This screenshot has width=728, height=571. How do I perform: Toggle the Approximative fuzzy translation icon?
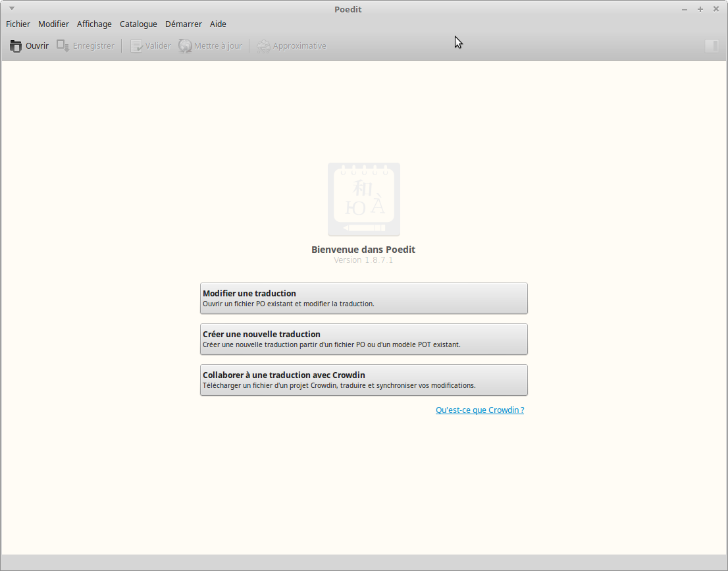(263, 46)
